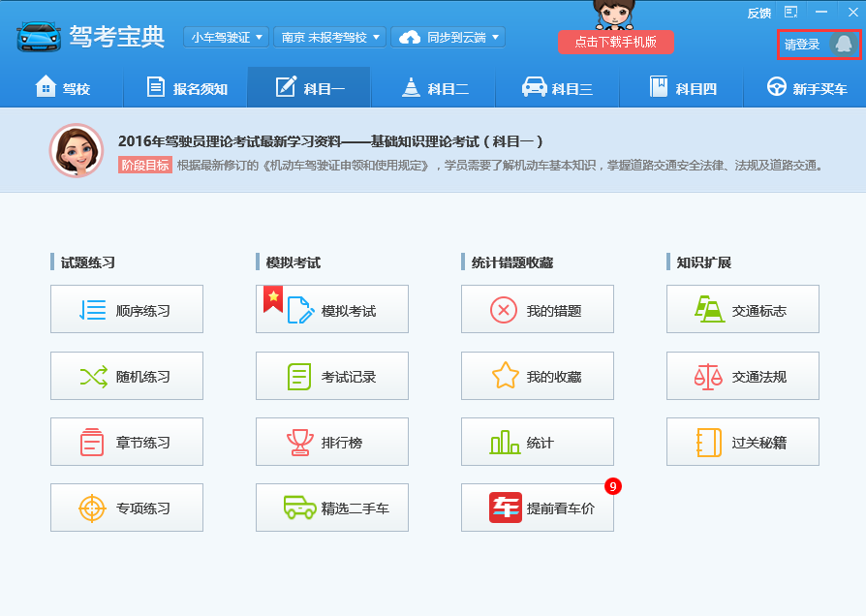Click the red 9 notification badge
Image resolution: width=866 pixels, height=616 pixels.
tap(612, 486)
